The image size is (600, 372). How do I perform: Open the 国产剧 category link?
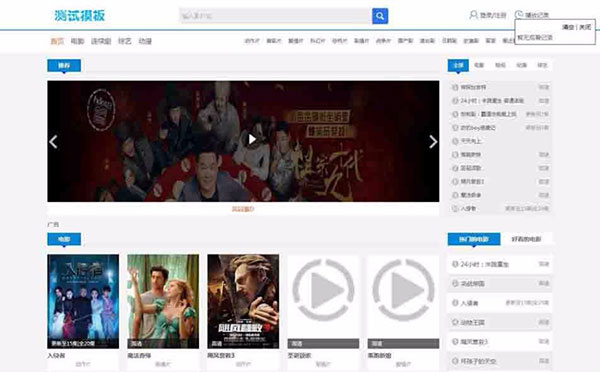405,41
